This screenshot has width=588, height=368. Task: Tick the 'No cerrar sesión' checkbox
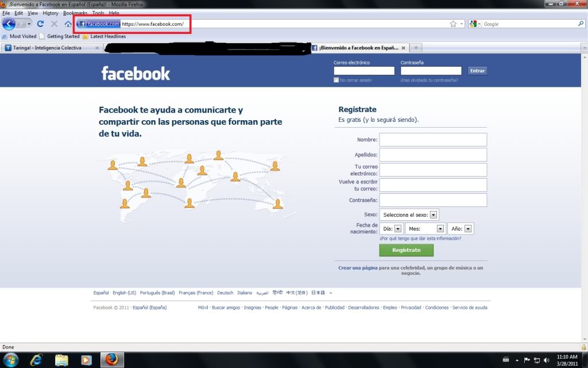pos(336,80)
